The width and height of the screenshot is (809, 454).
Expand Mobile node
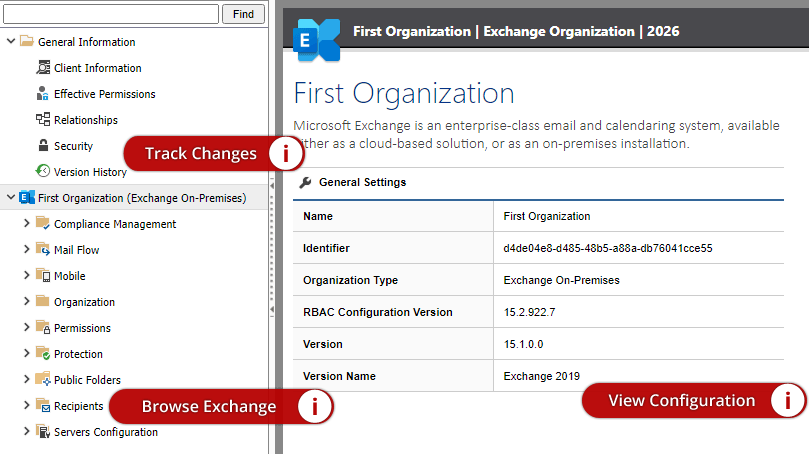tap(27, 275)
